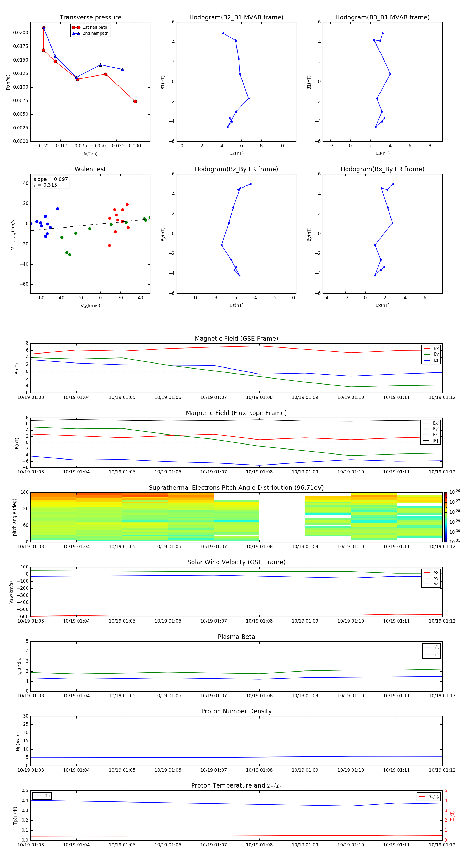Click the '10/19 01:12' tick under Plasma Beta plot
This screenshot has height=868, width=473.
tap(442, 695)
